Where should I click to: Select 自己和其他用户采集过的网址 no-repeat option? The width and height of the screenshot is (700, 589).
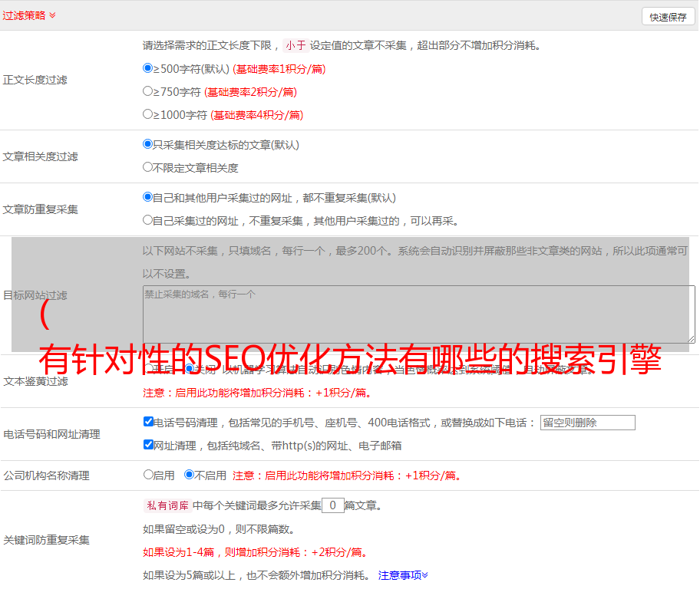147,197
